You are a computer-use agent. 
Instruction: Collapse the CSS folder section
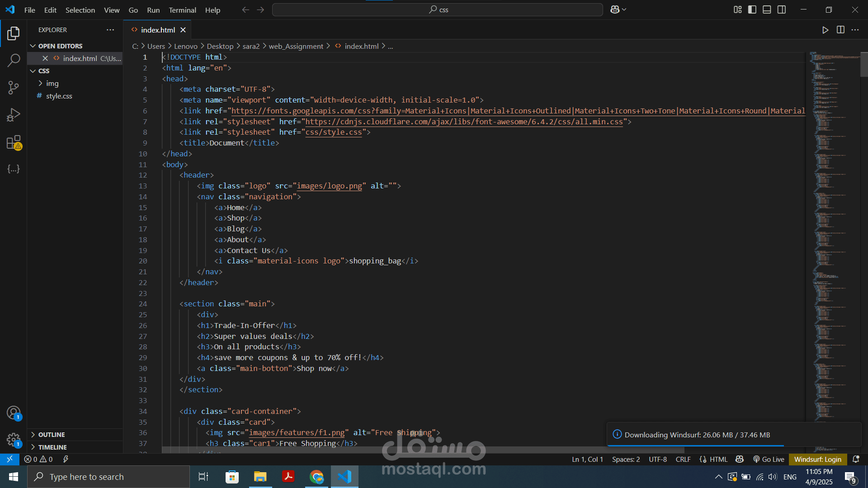tap(43, 71)
